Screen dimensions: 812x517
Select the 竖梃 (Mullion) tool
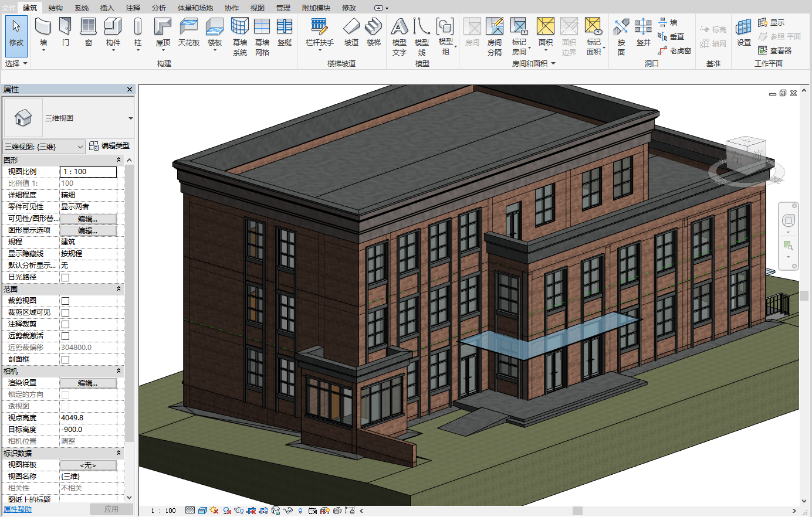285,33
